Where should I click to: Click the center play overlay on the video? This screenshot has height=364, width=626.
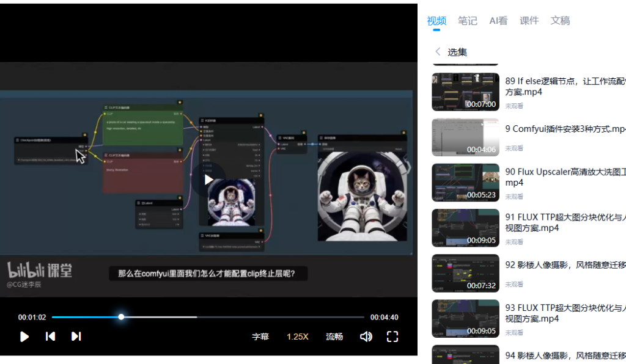(x=208, y=180)
